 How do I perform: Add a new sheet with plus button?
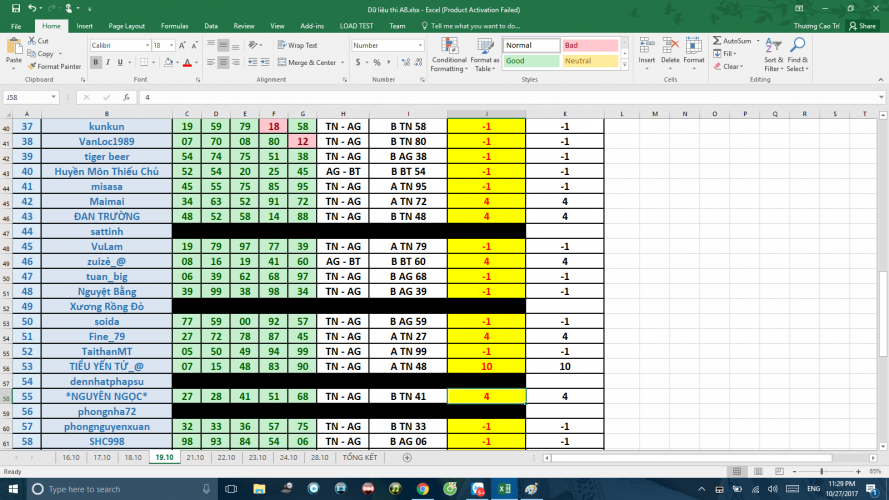coord(407,457)
